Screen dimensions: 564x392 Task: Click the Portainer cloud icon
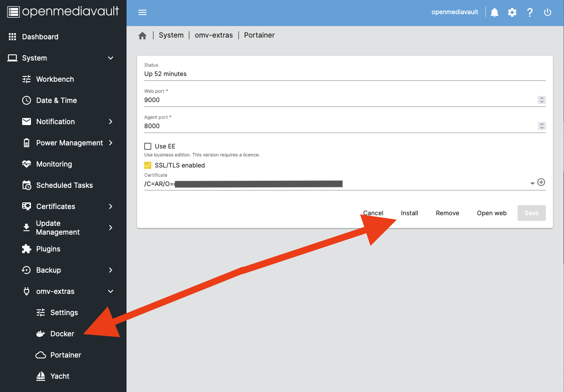40,355
